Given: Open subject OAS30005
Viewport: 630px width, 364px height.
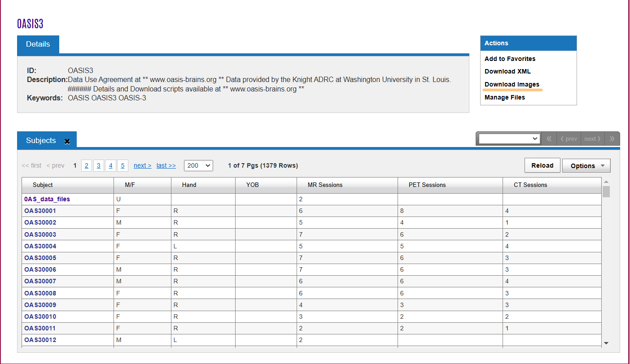Looking at the screenshot, I should pos(40,258).
